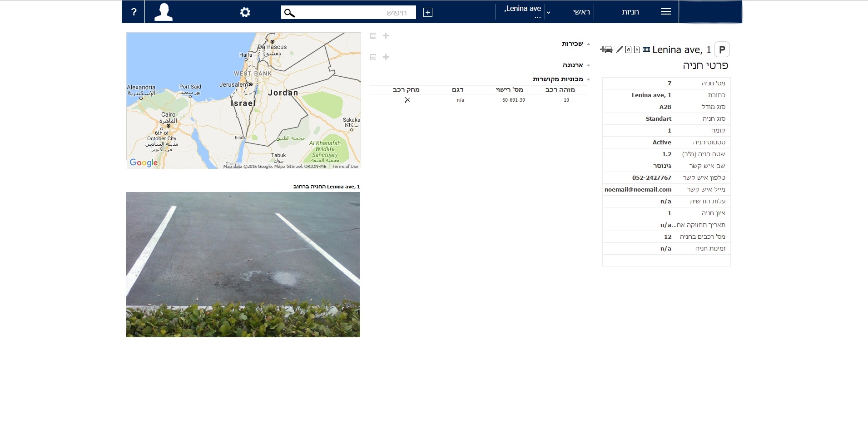Collapse the מכוניות מקושרות section
The height and width of the screenshot is (429, 868).
coord(588,79)
